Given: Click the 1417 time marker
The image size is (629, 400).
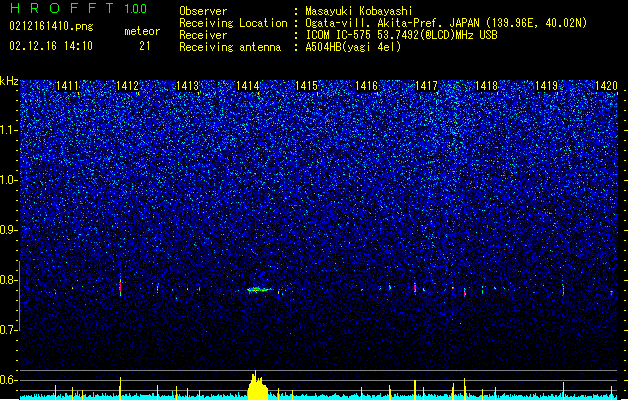Looking at the screenshot, I should click(426, 86).
